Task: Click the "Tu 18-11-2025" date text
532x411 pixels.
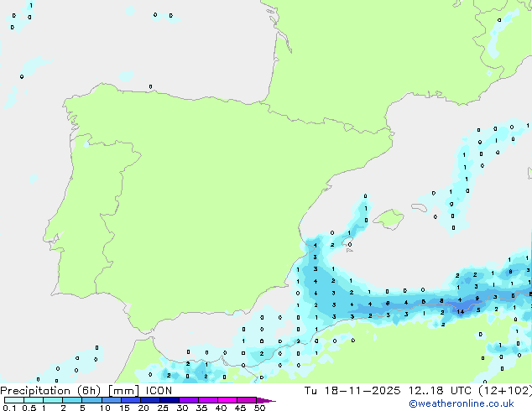Action: [x=352, y=391]
